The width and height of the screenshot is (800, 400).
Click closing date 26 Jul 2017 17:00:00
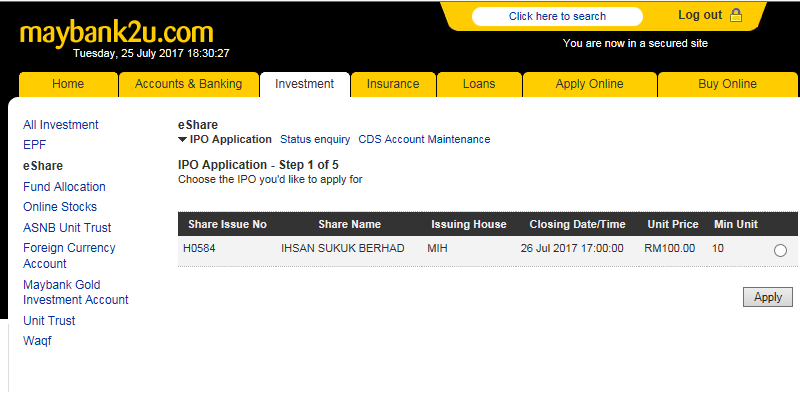tap(572, 249)
